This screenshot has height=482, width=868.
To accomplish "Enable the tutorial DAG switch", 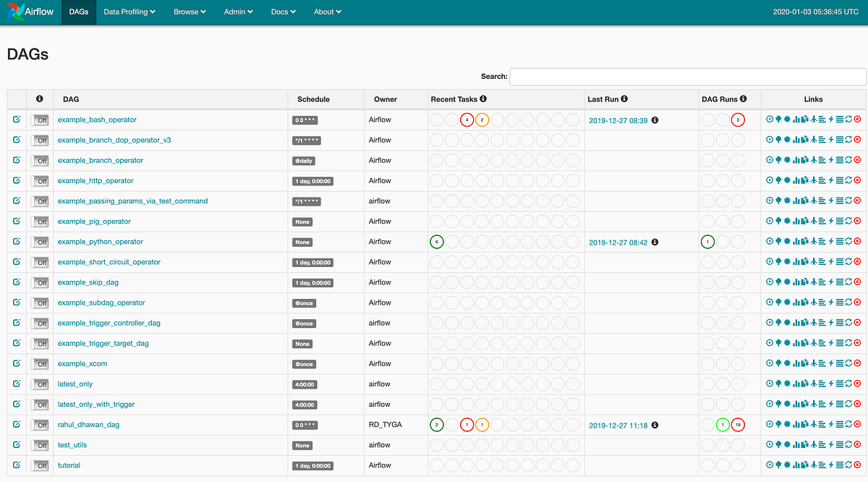I will pyautogui.click(x=41, y=465).
